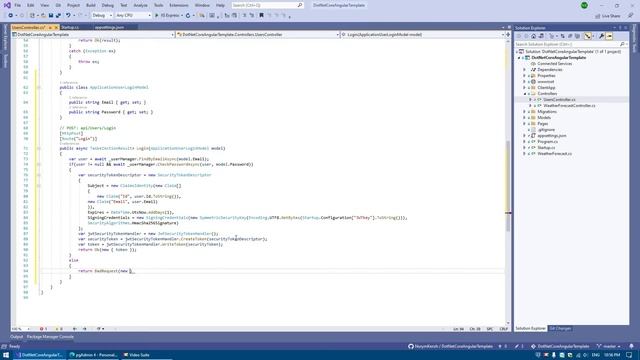This screenshot has width=640, height=360.
Task: Open the Output panel tab
Action: [x=16, y=337]
